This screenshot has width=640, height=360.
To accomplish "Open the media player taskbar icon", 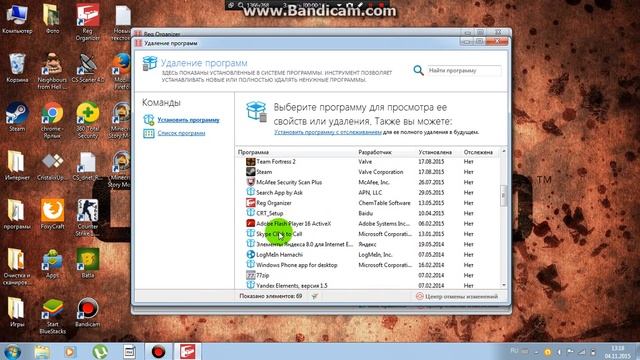I will pos(70,351).
